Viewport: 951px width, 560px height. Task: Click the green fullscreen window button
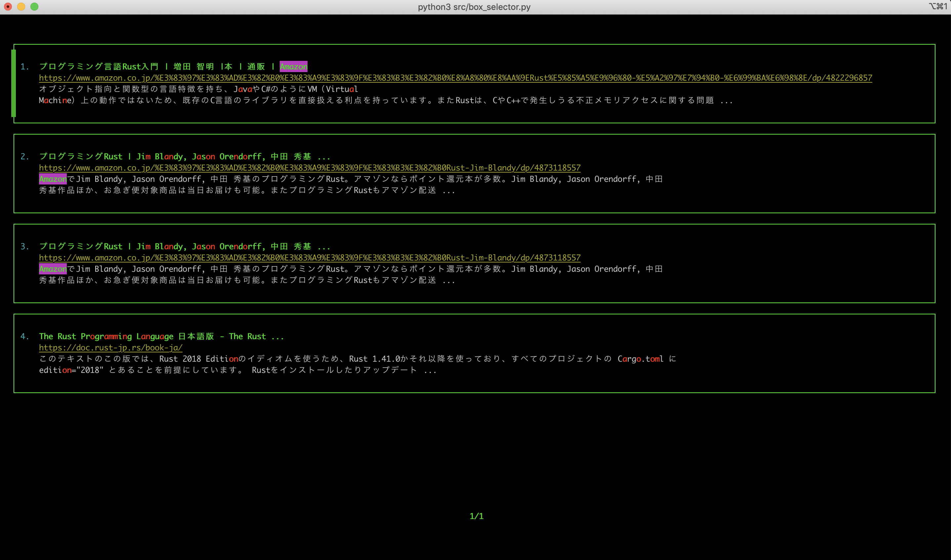[34, 6]
